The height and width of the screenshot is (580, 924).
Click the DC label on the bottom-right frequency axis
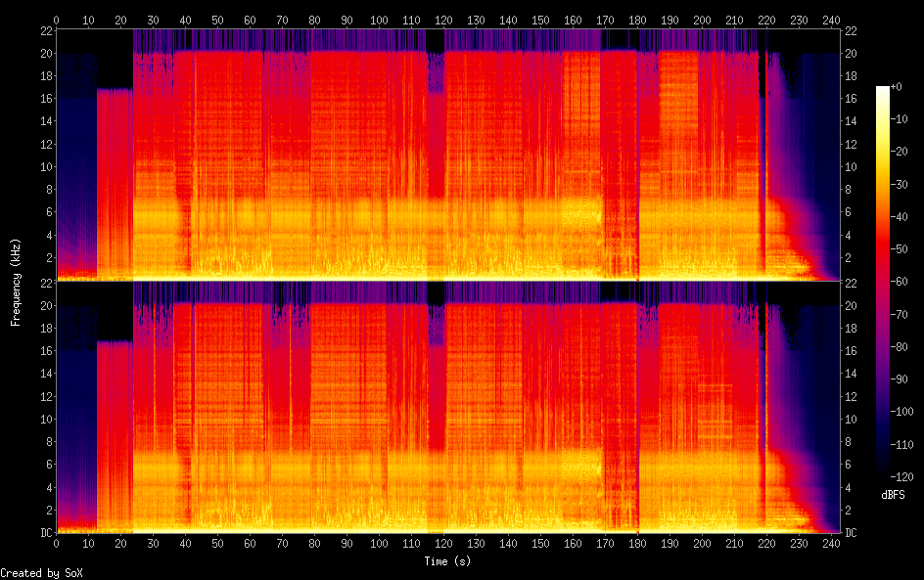click(851, 533)
